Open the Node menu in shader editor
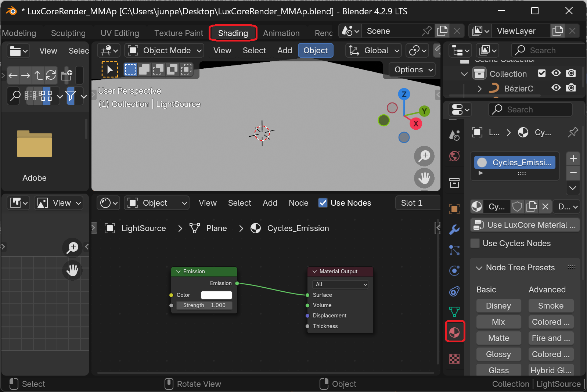Screen dimensions: 587x392 (298, 203)
